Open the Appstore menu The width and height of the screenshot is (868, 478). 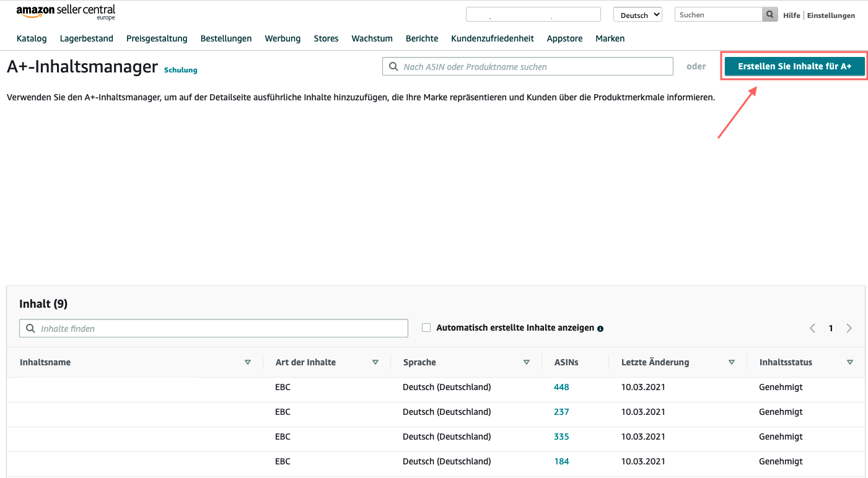(x=564, y=38)
